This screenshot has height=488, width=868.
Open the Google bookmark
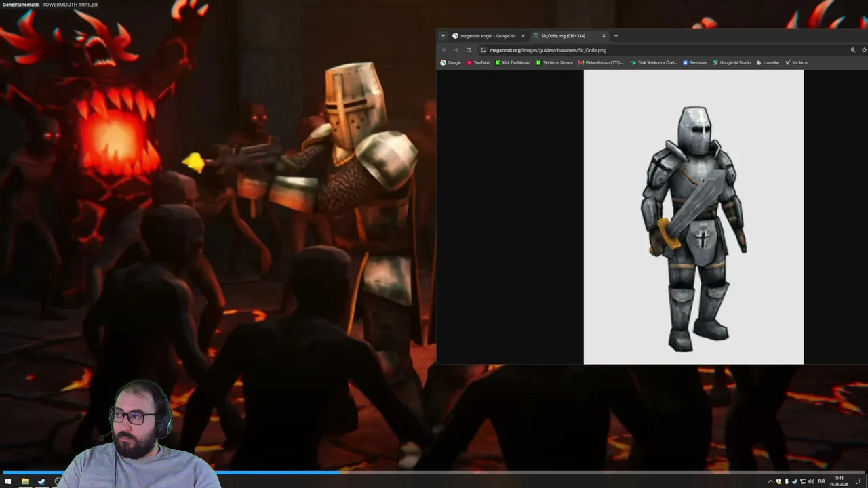click(x=451, y=62)
